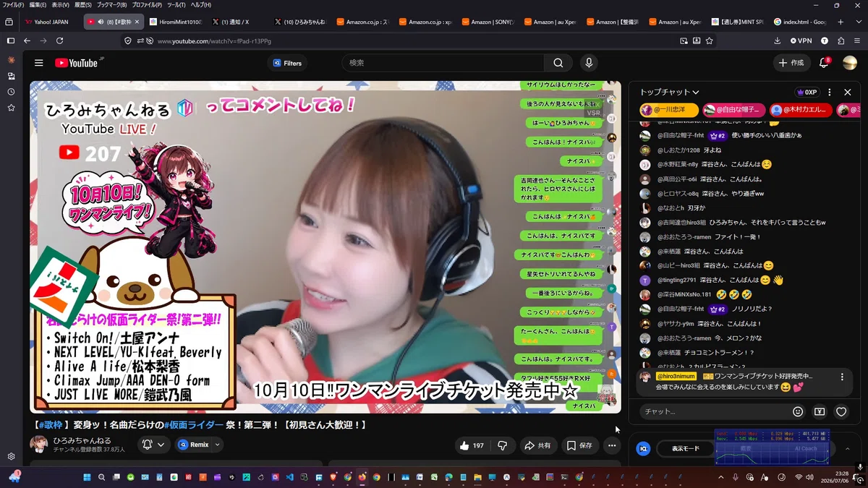Open YouTube notifications bell

click(824, 63)
